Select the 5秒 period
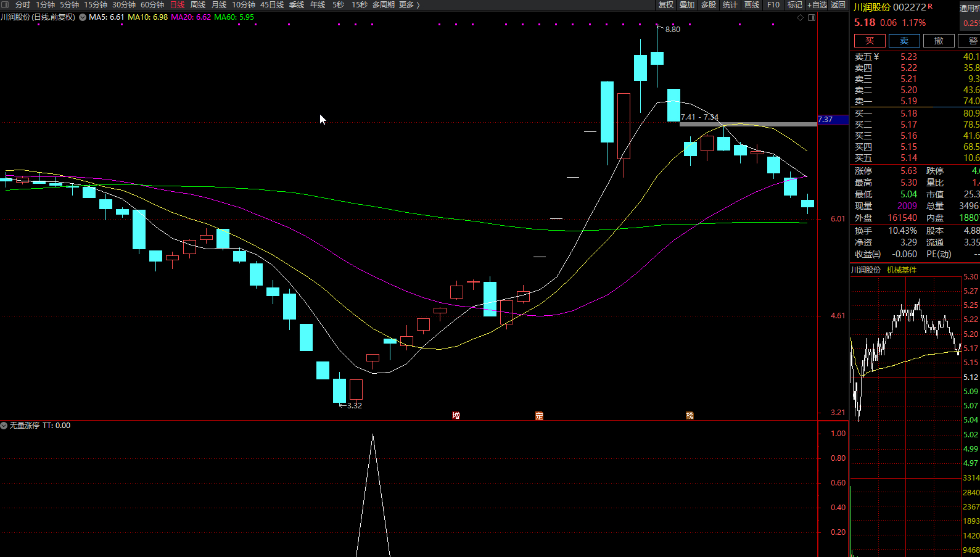The image size is (980, 557). [338, 5]
